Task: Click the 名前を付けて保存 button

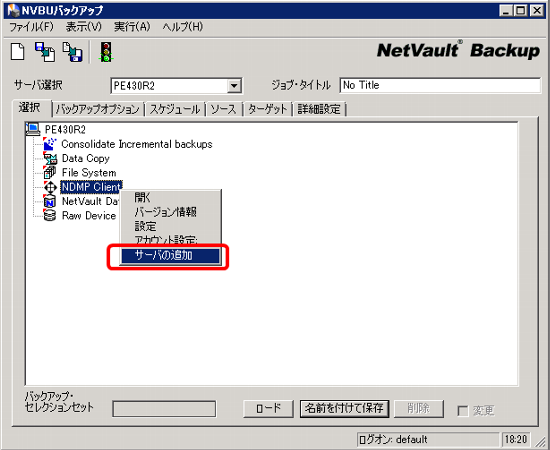Action: [x=344, y=408]
